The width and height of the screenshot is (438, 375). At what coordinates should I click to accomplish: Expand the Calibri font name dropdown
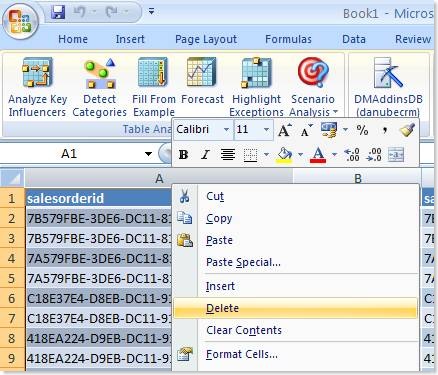coord(226,129)
